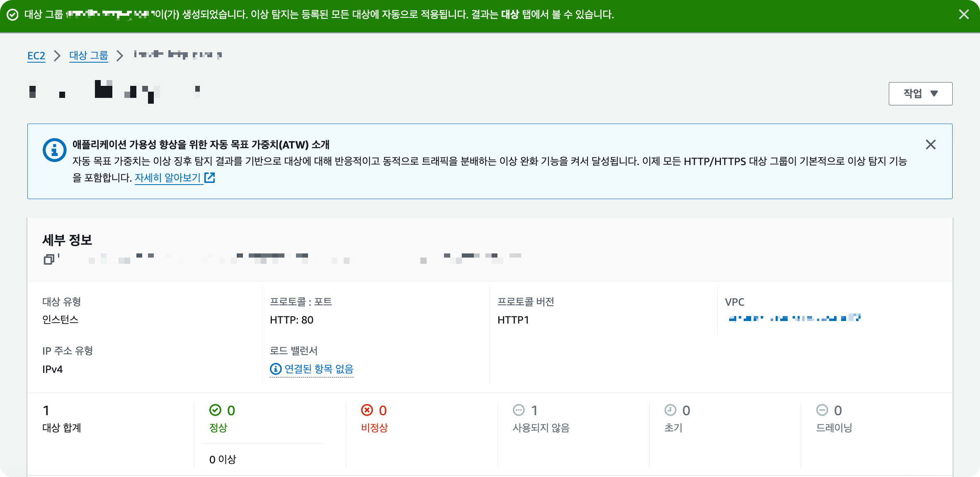Click the success checkmark icon in green banner
The width and height of the screenshot is (980, 477).
click(x=13, y=15)
